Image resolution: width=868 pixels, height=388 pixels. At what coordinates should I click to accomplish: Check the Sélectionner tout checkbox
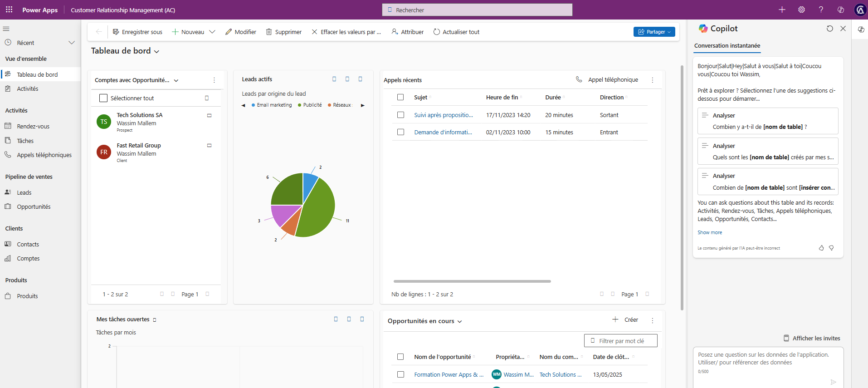[x=103, y=98]
